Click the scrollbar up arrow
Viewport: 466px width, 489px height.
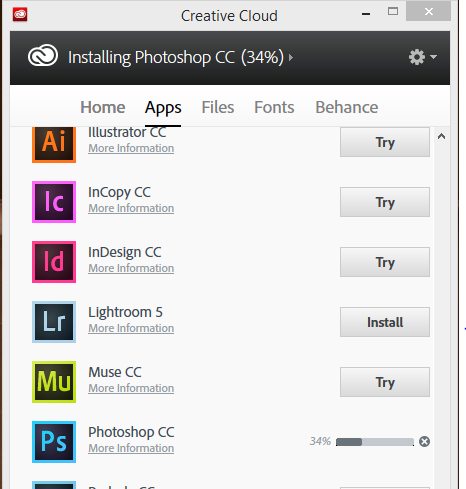[441, 136]
